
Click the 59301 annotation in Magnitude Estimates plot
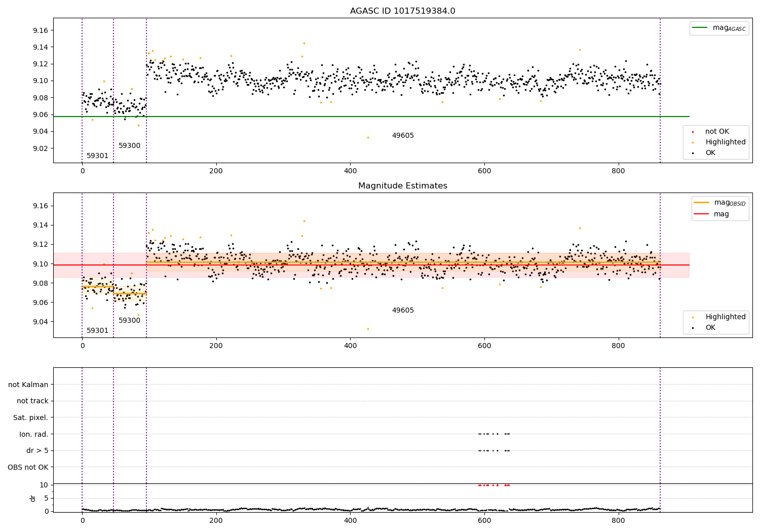97,331
